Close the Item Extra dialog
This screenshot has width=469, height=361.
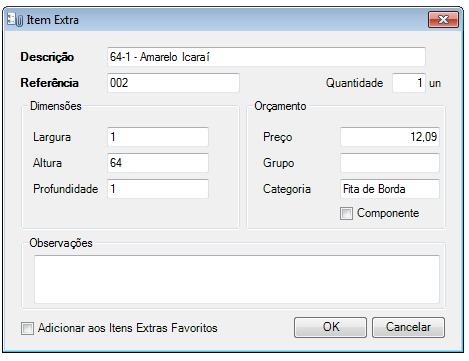tap(443, 20)
